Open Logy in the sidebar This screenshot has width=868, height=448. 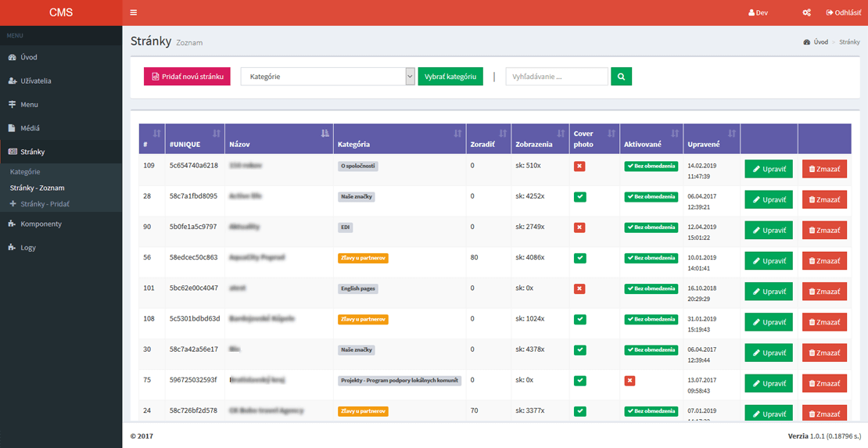(x=61, y=248)
